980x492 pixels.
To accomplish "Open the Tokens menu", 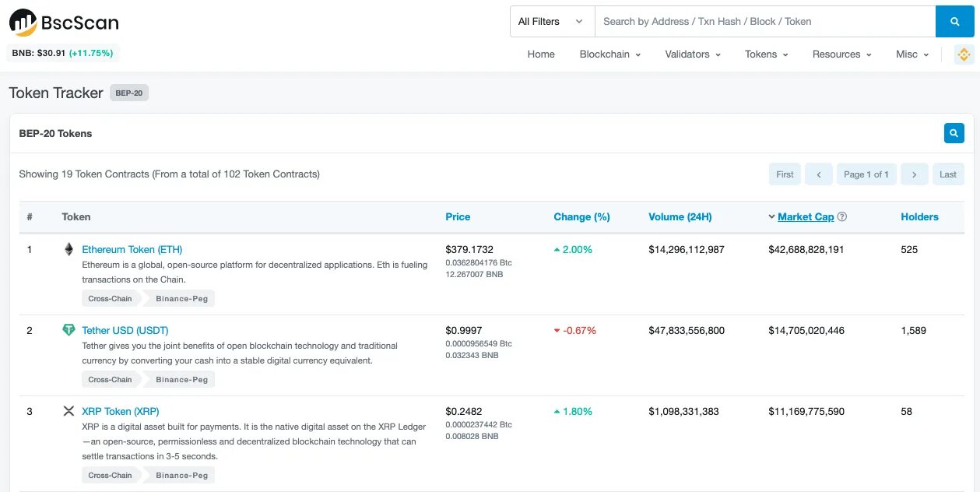I will click(766, 54).
